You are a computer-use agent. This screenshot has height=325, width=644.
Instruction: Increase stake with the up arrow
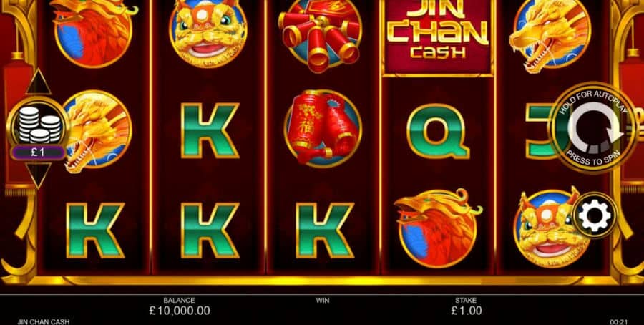[38, 82]
